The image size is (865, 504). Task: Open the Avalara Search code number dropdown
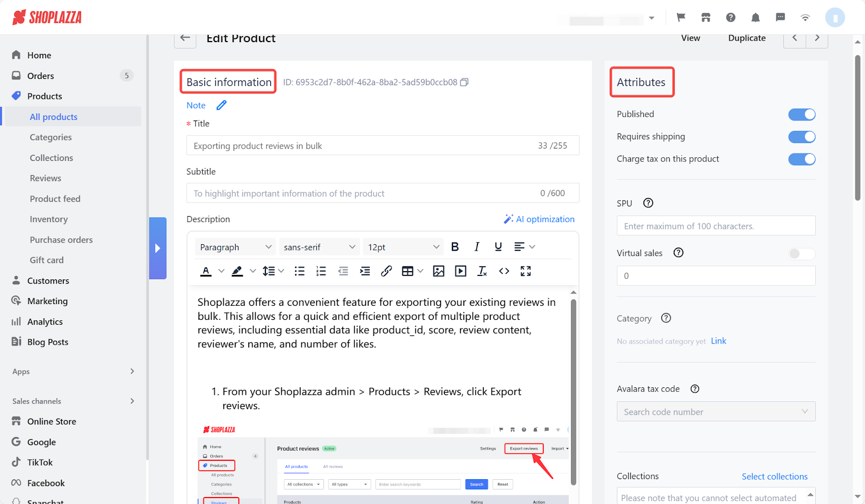click(x=716, y=412)
